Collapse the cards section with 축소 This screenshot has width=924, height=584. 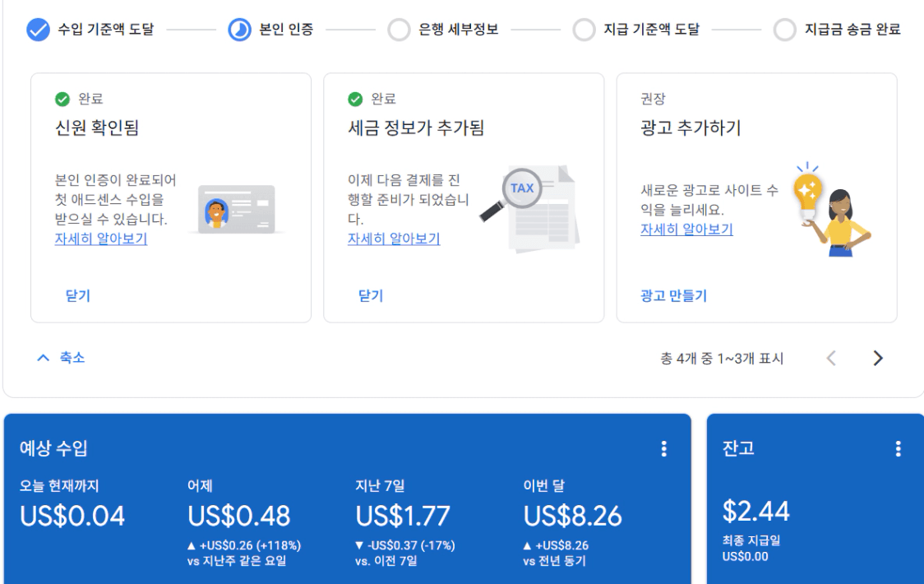61,358
